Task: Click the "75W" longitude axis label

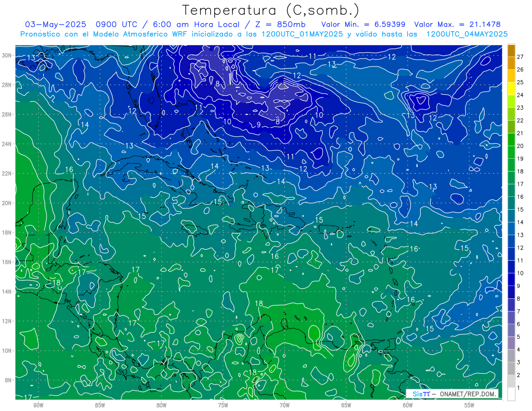Action: pyautogui.click(x=223, y=405)
